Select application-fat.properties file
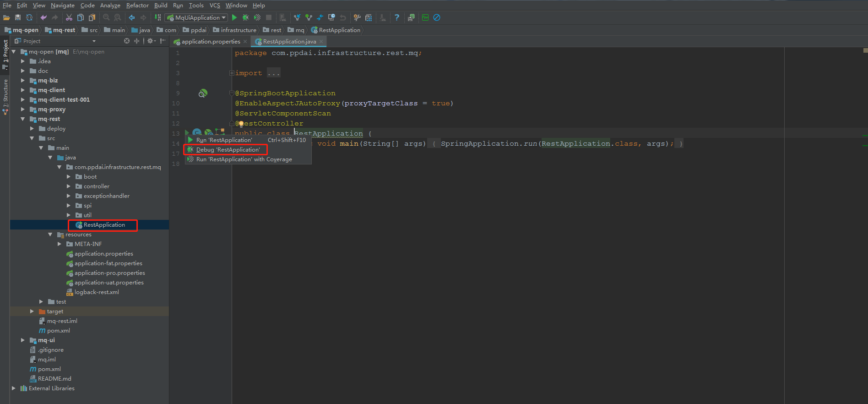The height and width of the screenshot is (404, 868). pos(104,263)
